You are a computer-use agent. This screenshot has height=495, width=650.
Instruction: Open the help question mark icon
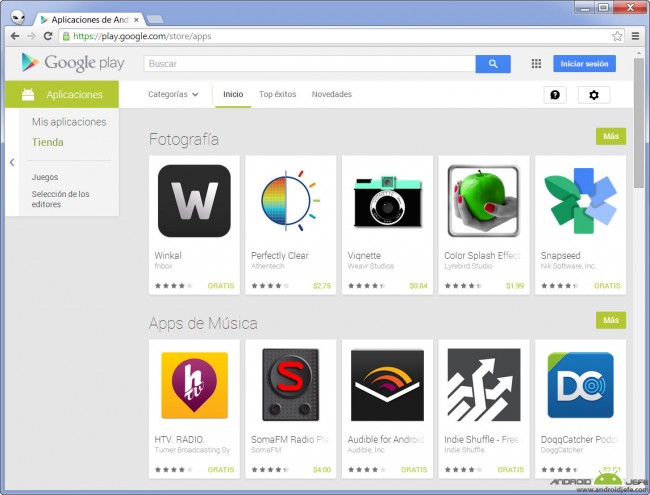pyautogui.click(x=555, y=95)
